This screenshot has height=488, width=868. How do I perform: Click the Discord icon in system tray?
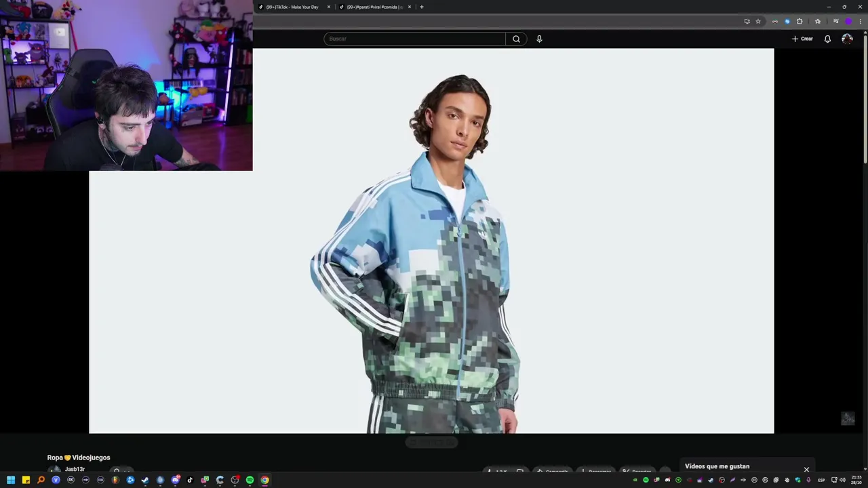[x=667, y=480]
